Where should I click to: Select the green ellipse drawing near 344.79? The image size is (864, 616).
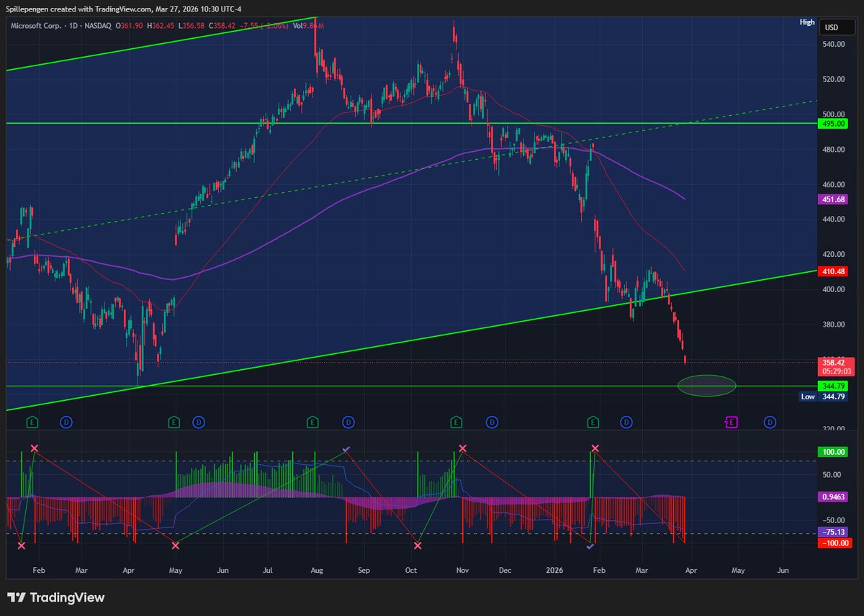(706, 386)
